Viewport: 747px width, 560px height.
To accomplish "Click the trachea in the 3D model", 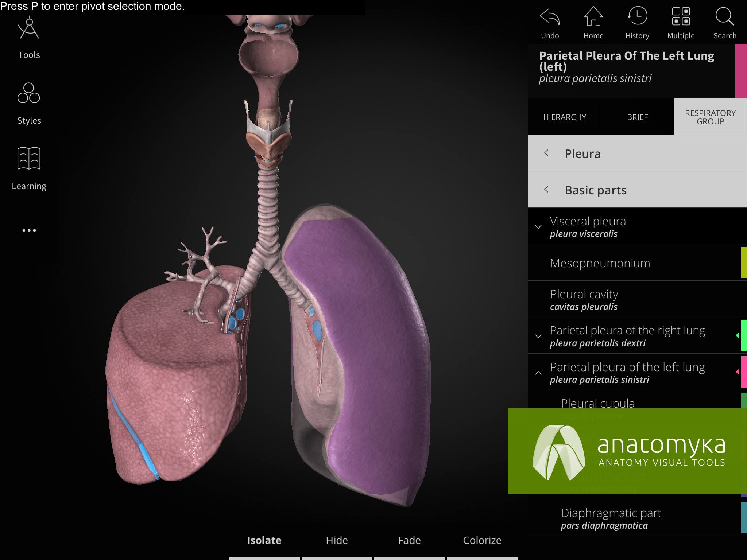I will coord(267,208).
